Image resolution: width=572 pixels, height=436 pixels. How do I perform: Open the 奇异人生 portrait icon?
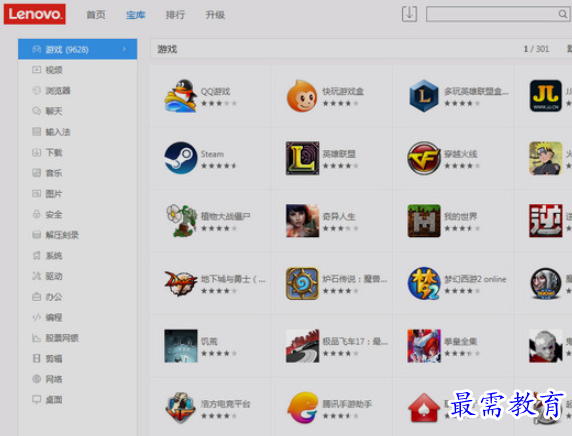(x=302, y=220)
